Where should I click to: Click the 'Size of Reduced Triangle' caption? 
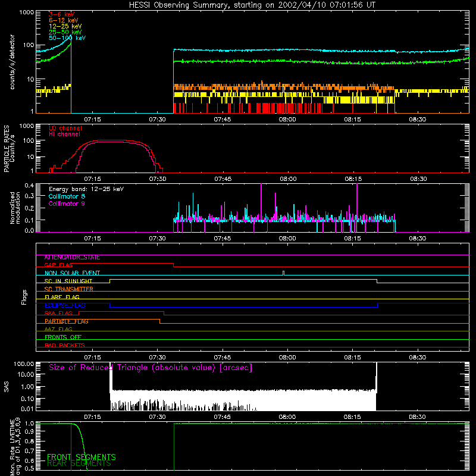[x=151, y=368]
